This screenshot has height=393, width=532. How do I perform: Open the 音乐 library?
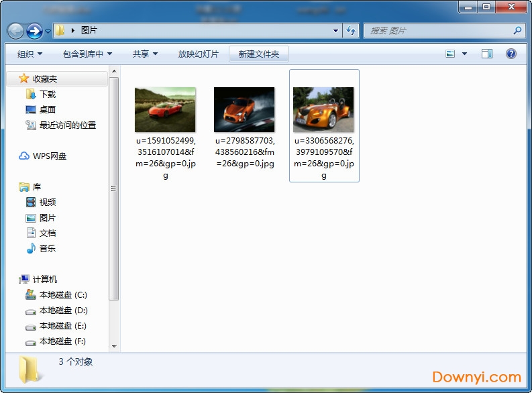click(x=48, y=249)
